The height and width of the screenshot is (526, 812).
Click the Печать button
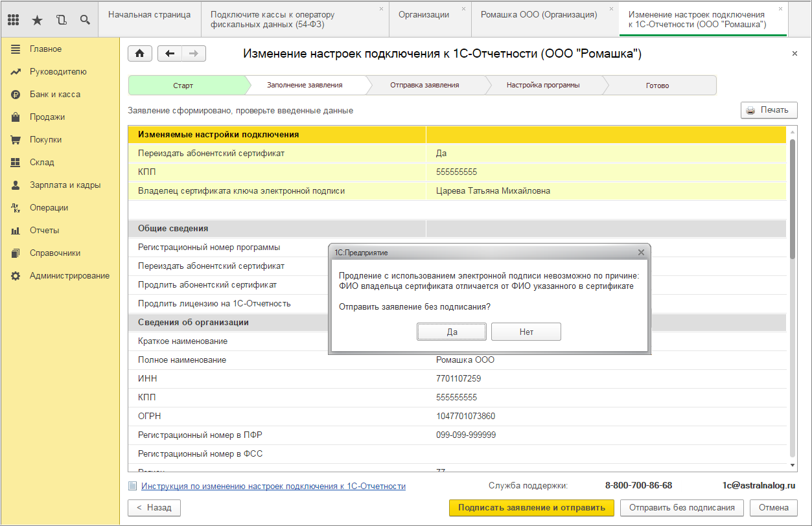[x=769, y=110]
